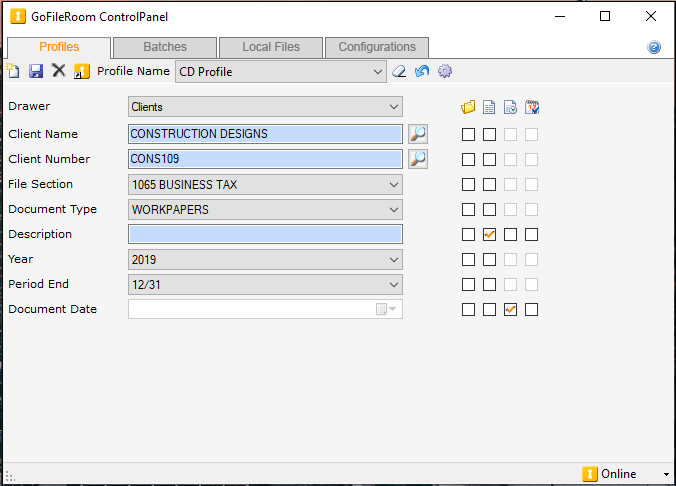The height and width of the screenshot is (486, 676).
Task: Click the blue help icon
Action: click(654, 47)
